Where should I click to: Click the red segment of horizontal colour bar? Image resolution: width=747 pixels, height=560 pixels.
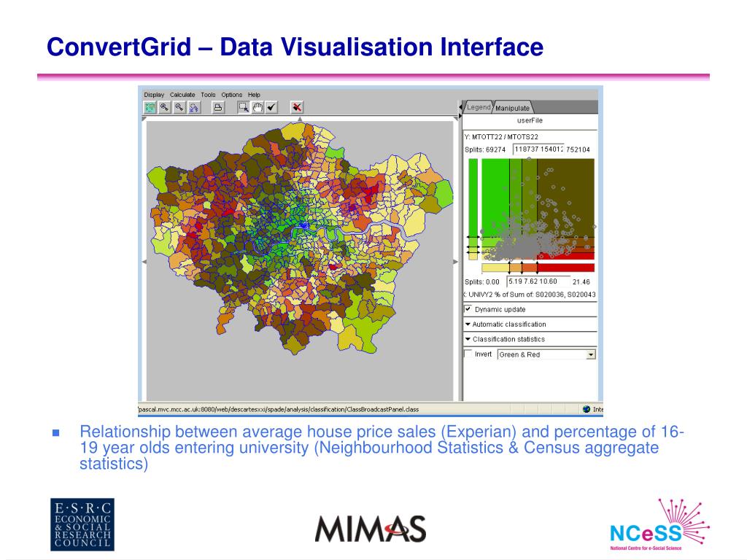coord(566,268)
